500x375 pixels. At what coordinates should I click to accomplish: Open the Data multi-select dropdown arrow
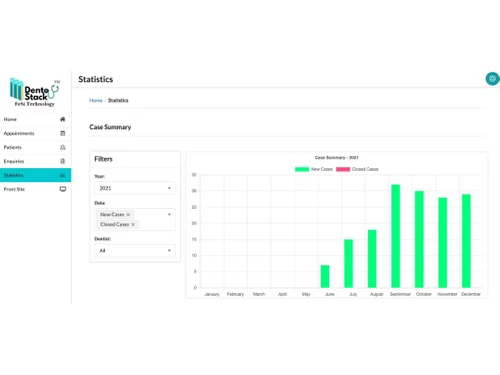click(169, 214)
